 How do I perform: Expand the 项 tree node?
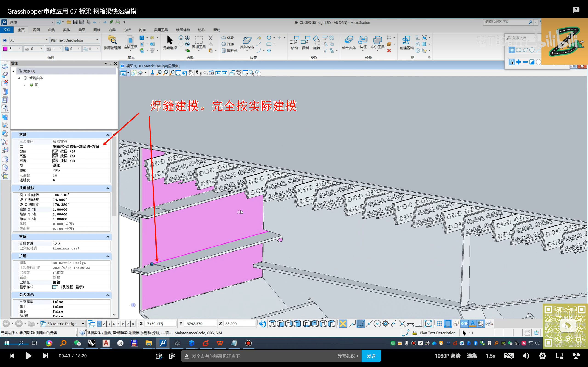pos(25,85)
